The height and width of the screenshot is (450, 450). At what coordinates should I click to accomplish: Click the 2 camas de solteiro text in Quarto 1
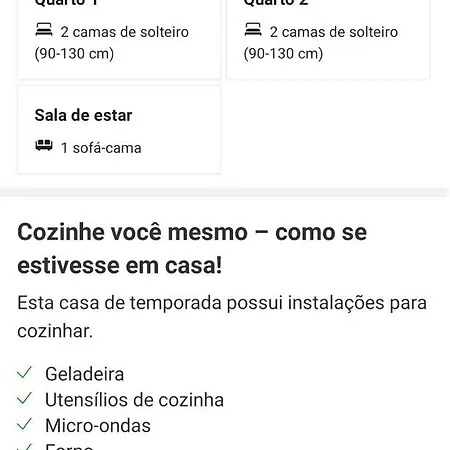click(x=112, y=43)
